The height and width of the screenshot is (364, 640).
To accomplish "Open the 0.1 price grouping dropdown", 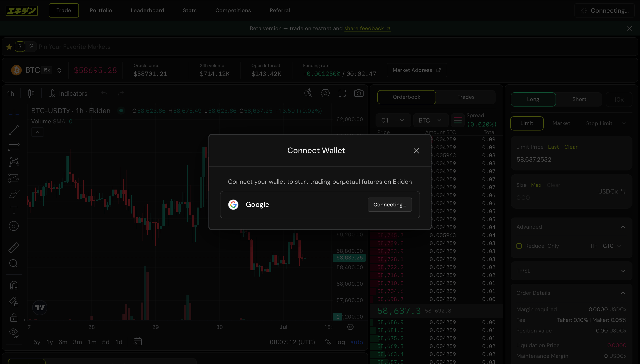I will pos(393,121).
